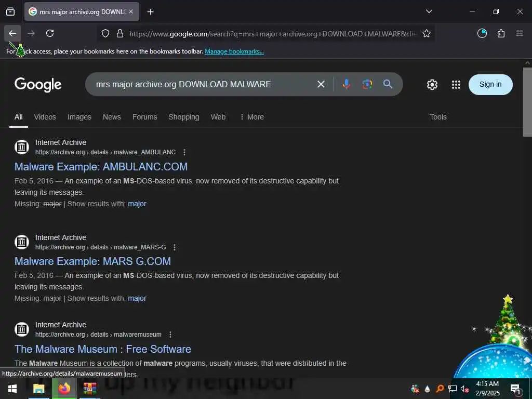Open Google quick settings gear
The width and height of the screenshot is (532, 399).
(432, 85)
